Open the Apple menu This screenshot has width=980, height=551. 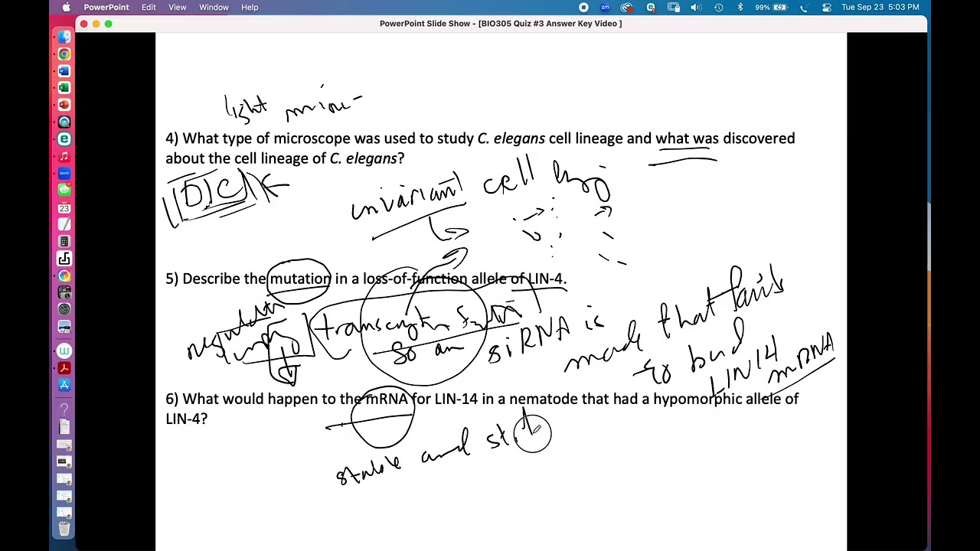click(66, 8)
